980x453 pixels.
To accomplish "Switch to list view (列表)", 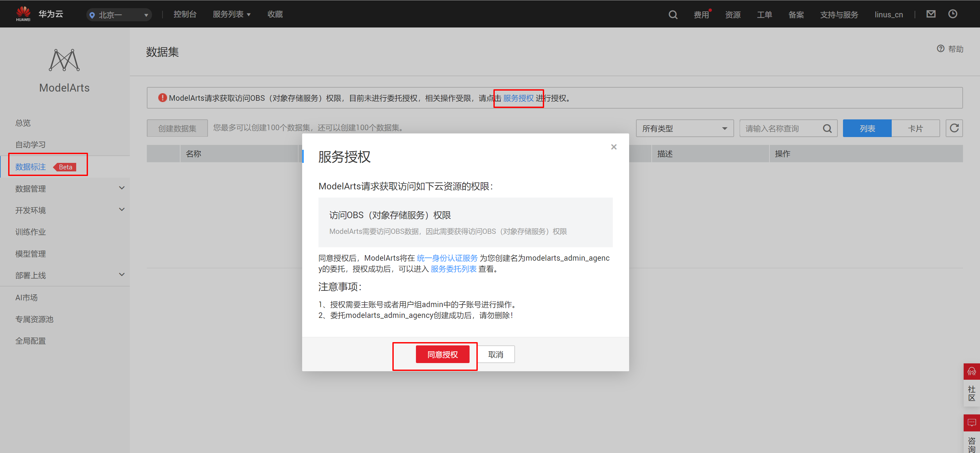I will [867, 129].
